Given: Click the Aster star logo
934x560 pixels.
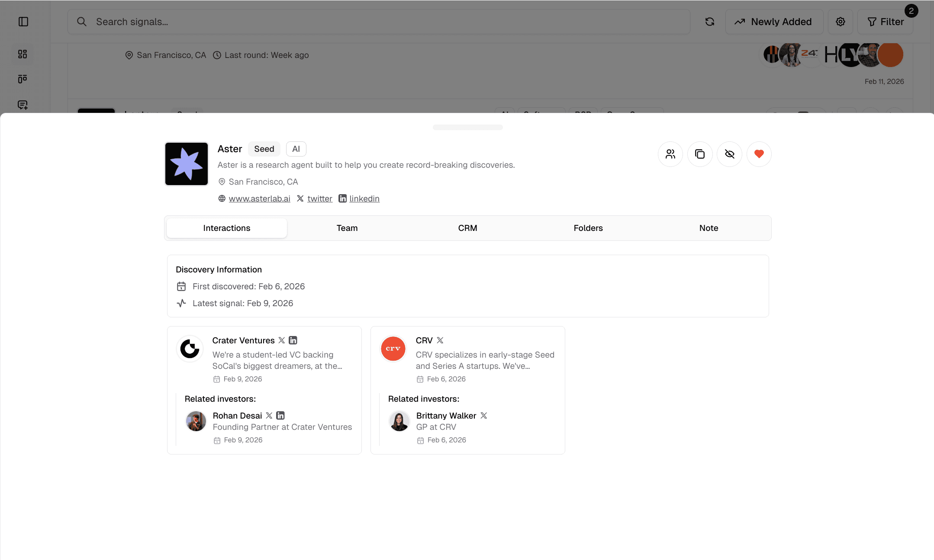Looking at the screenshot, I should click(x=187, y=164).
